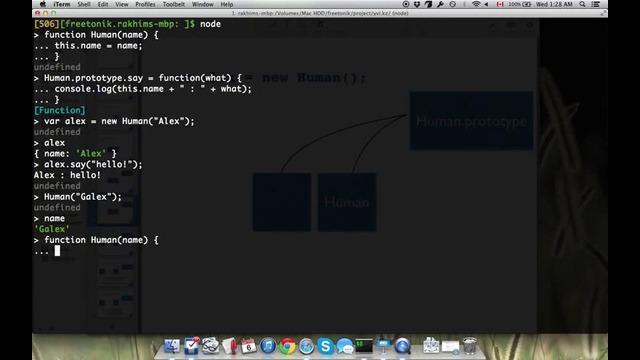Launch Safari from the Dock
The width and height of the screenshot is (640, 360).
pyautogui.click(x=306, y=346)
